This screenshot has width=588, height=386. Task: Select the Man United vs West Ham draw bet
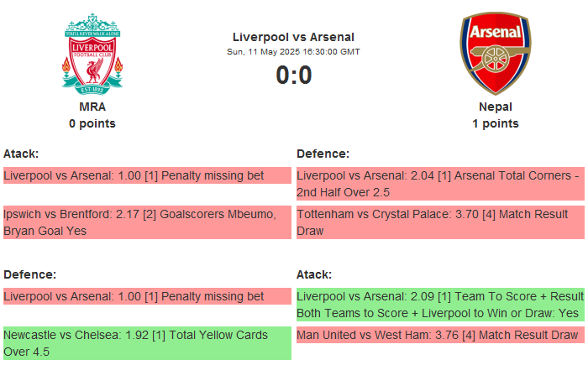tap(439, 335)
